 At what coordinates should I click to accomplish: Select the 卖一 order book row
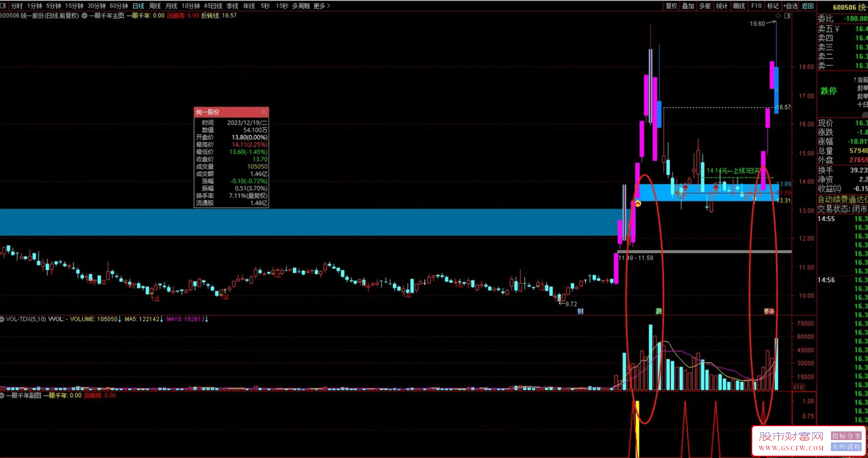point(843,66)
